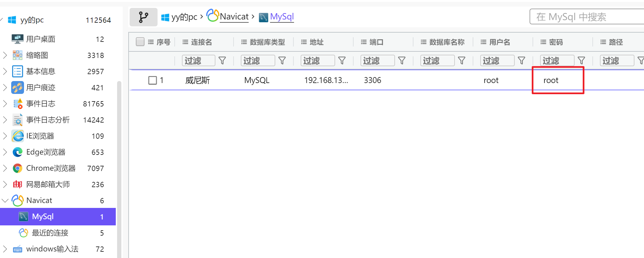
Task: Click the 缩略图 thumbnails icon
Action: (x=17, y=55)
